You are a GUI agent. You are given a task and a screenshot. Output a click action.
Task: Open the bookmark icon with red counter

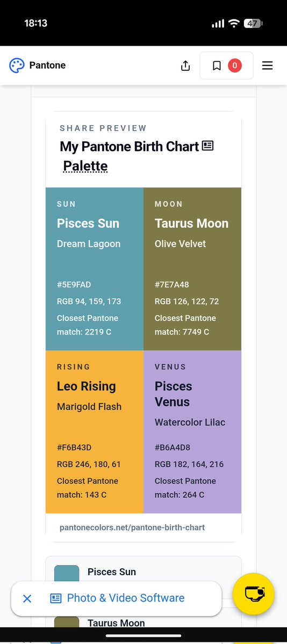[x=226, y=66]
